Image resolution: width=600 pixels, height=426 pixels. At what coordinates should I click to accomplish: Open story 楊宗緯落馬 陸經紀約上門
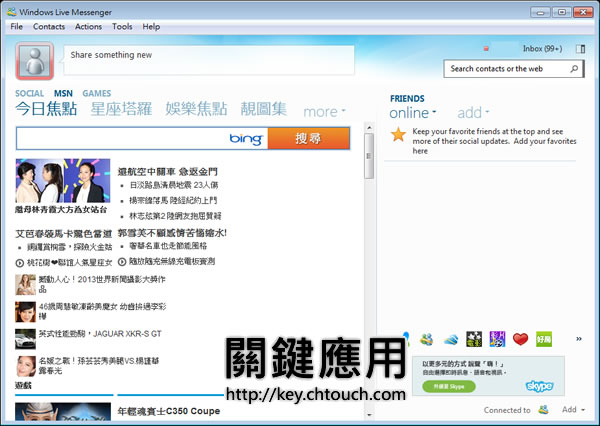173,201
